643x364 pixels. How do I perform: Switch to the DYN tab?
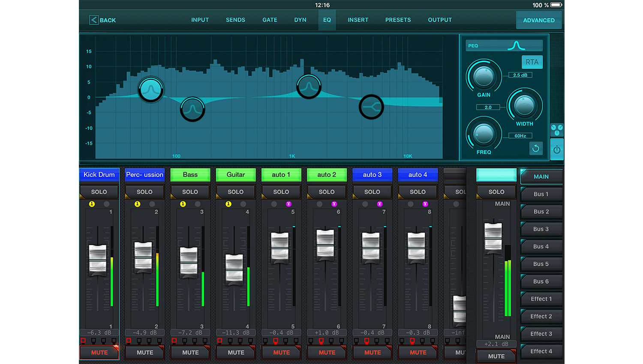pos(300,20)
